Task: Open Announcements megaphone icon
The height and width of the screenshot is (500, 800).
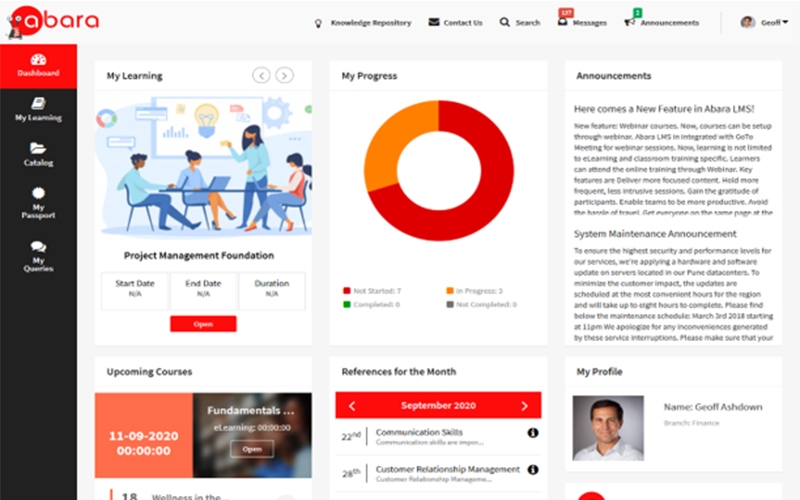Action: 630,22
